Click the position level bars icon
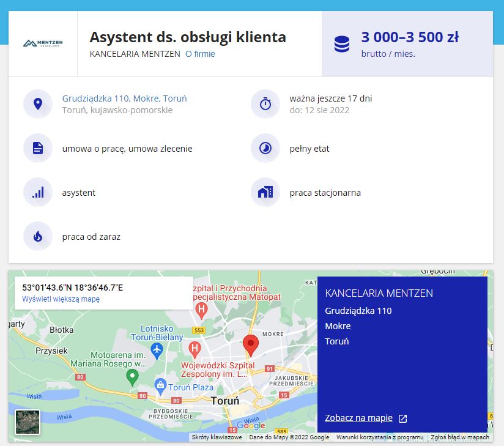Image resolution: width=504 pixels, height=446 pixels. click(38, 192)
